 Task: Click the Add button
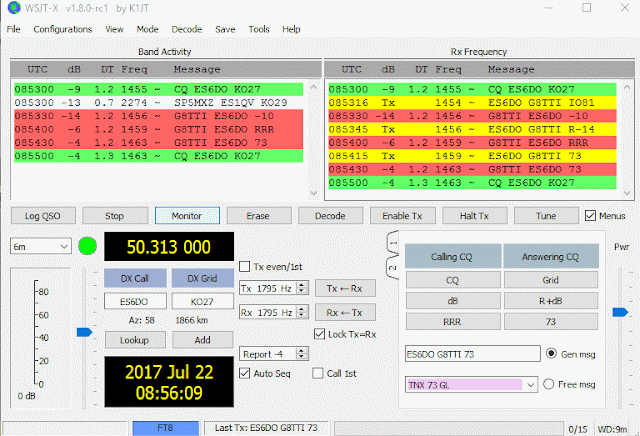coord(202,340)
